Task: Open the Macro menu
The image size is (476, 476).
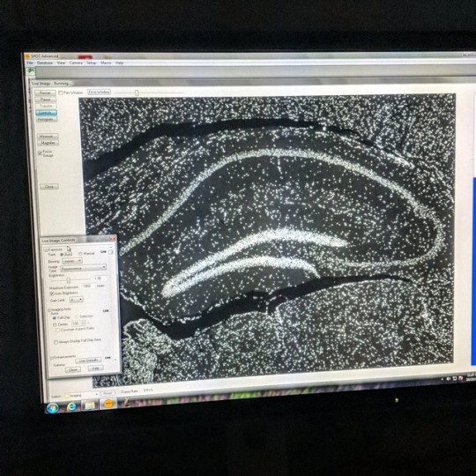Action: (x=106, y=63)
